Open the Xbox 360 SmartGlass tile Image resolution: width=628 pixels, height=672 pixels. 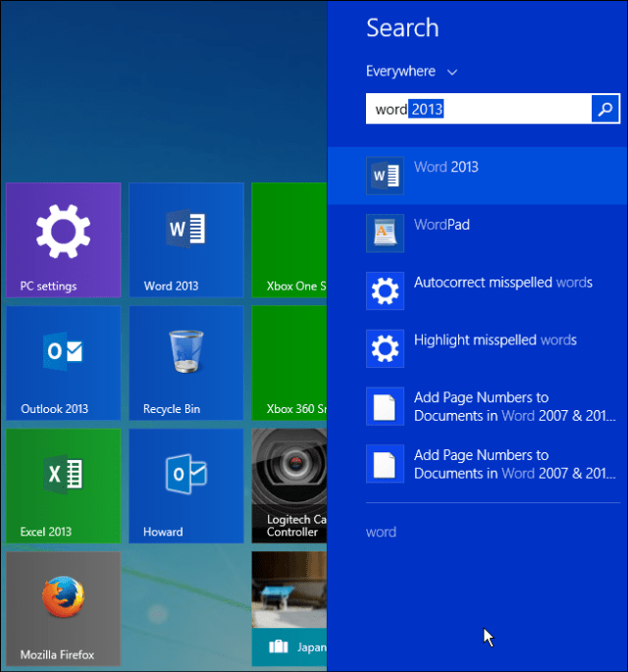tap(289, 363)
